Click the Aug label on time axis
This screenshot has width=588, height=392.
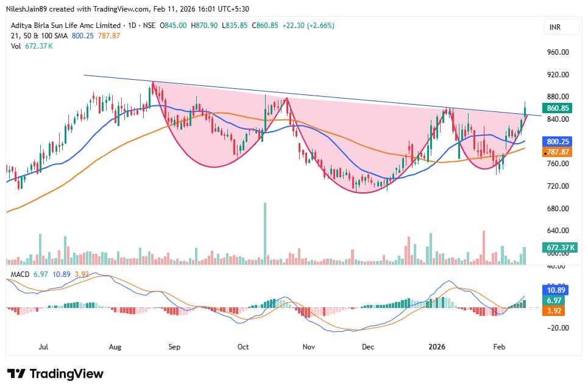coord(115,347)
